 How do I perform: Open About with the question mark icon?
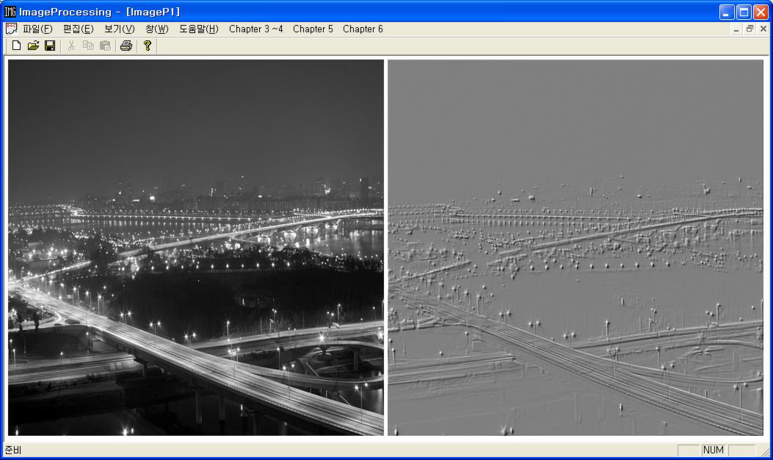tap(147, 46)
